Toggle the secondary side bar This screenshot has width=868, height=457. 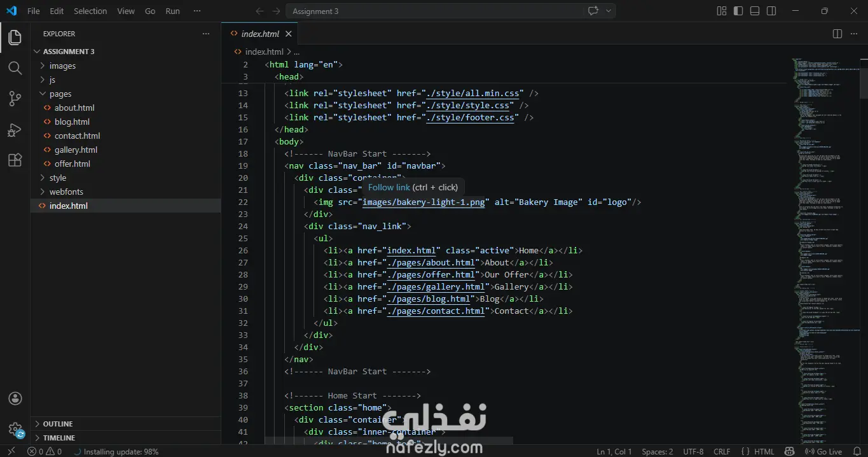click(x=771, y=11)
